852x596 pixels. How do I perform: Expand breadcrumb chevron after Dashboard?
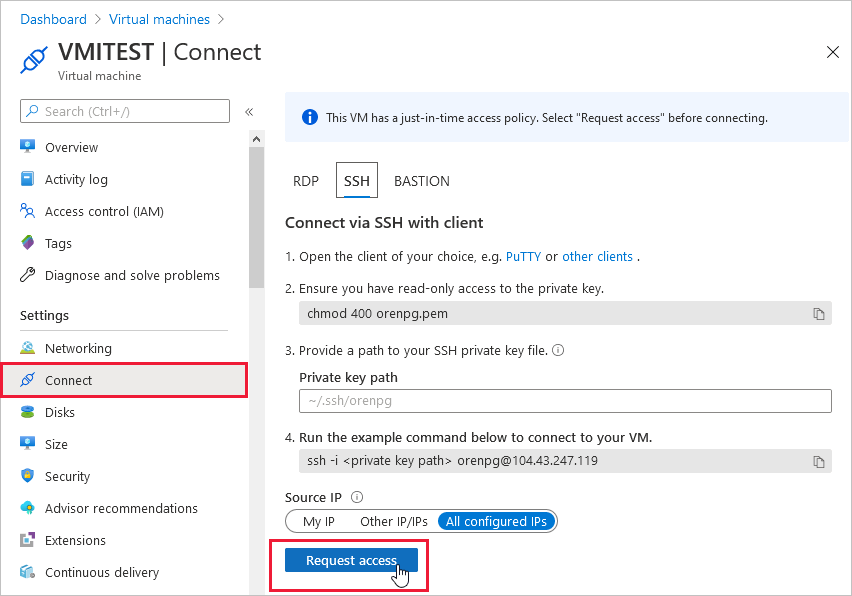tap(99, 19)
